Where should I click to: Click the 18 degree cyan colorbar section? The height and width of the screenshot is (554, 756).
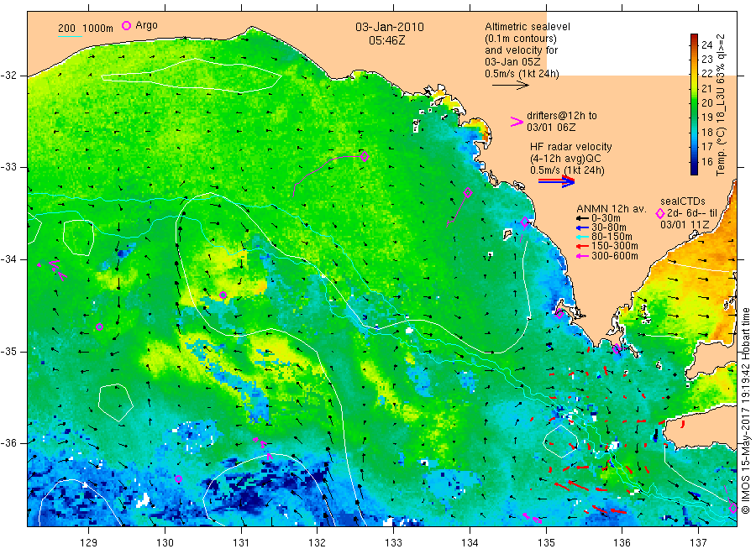click(x=695, y=133)
